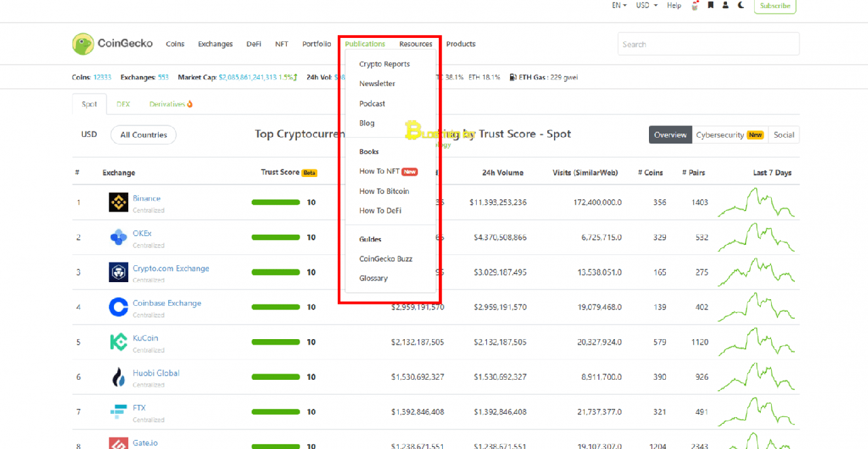Viewport: 868px width, 449px height.
Task: Open the user account icon
Action: [x=726, y=5]
